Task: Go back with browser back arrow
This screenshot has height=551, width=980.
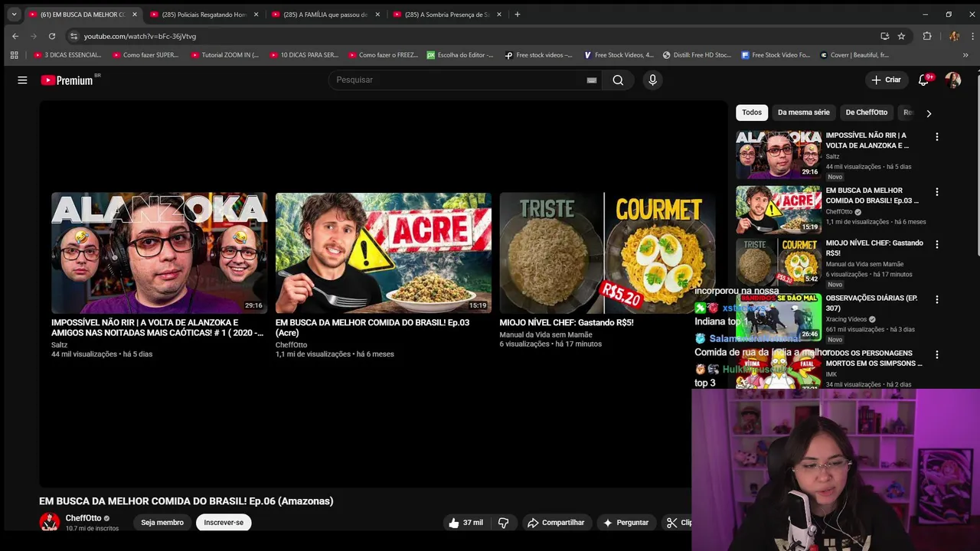Action: pyautogui.click(x=15, y=36)
